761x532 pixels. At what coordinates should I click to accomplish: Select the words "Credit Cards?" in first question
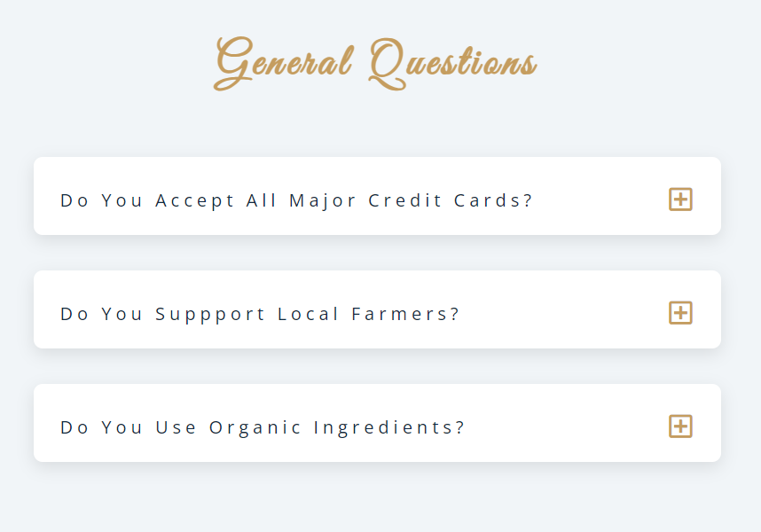tap(451, 200)
